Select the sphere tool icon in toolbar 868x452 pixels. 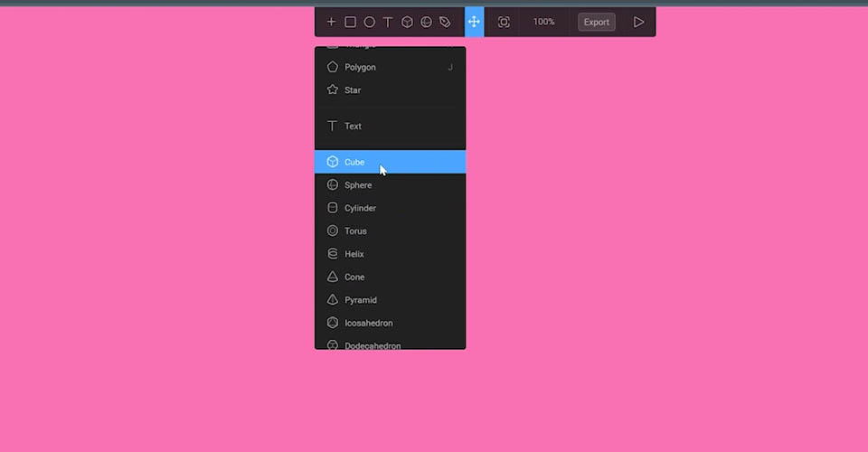(426, 22)
